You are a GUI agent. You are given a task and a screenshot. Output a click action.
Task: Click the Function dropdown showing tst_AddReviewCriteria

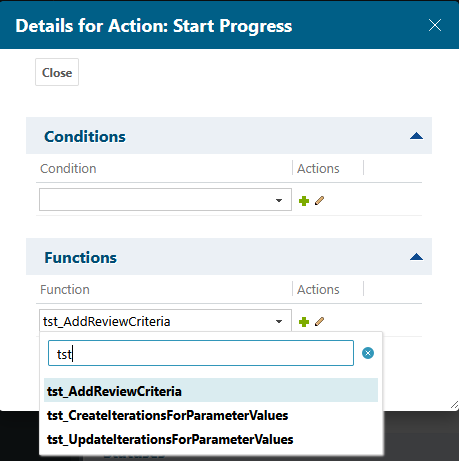(165, 321)
